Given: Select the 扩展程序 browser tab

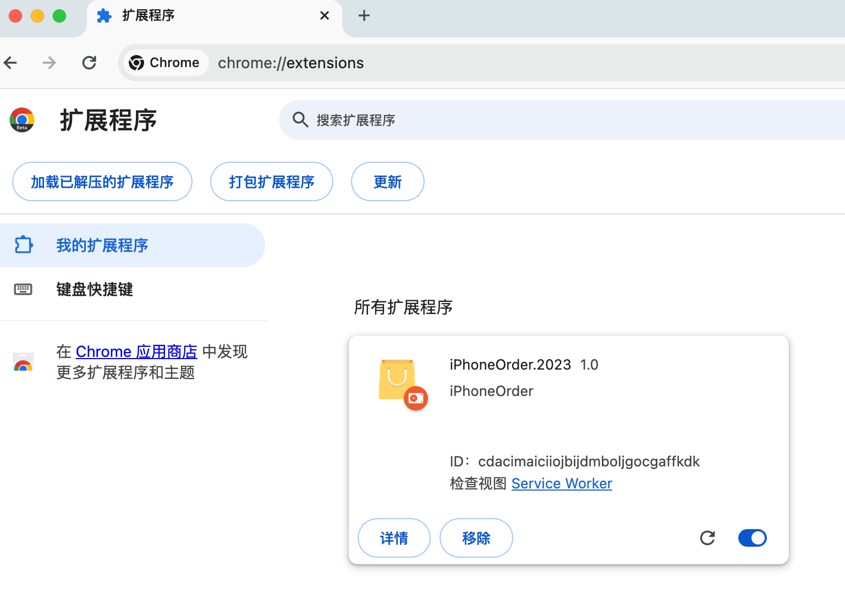Looking at the screenshot, I should coord(215,16).
